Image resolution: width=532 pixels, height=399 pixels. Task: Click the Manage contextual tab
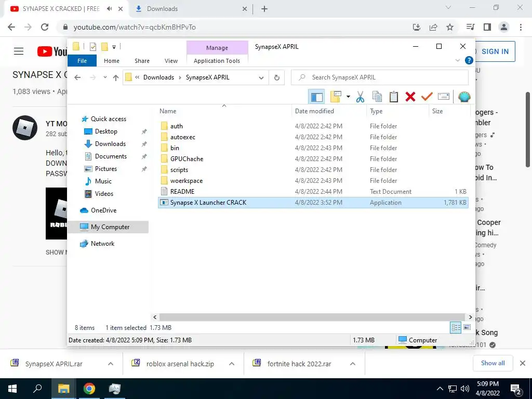click(217, 48)
